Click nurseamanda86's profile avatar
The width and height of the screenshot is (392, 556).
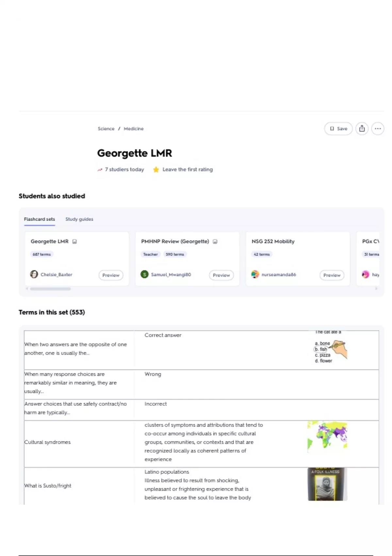click(x=255, y=274)
